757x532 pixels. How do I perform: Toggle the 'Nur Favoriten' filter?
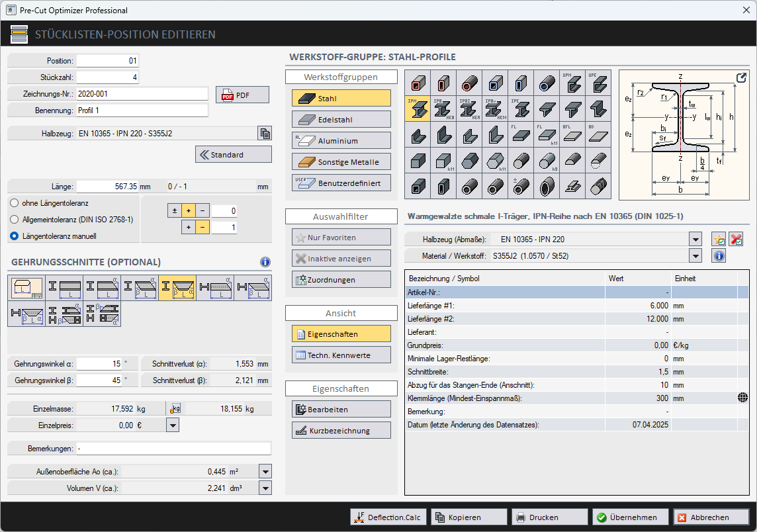coord(341,237)
